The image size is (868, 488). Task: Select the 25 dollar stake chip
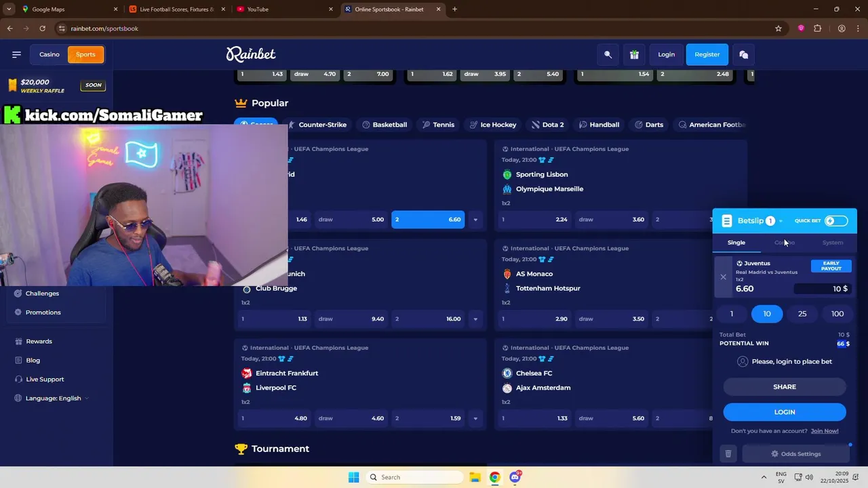pos(802,314)
